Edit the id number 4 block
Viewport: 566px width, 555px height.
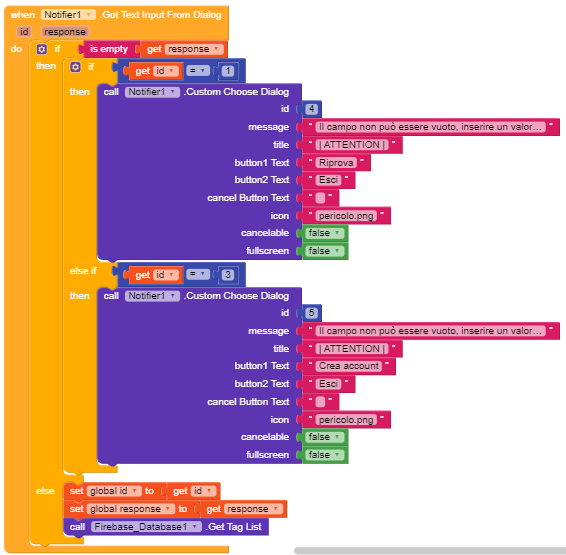(311, 109)
